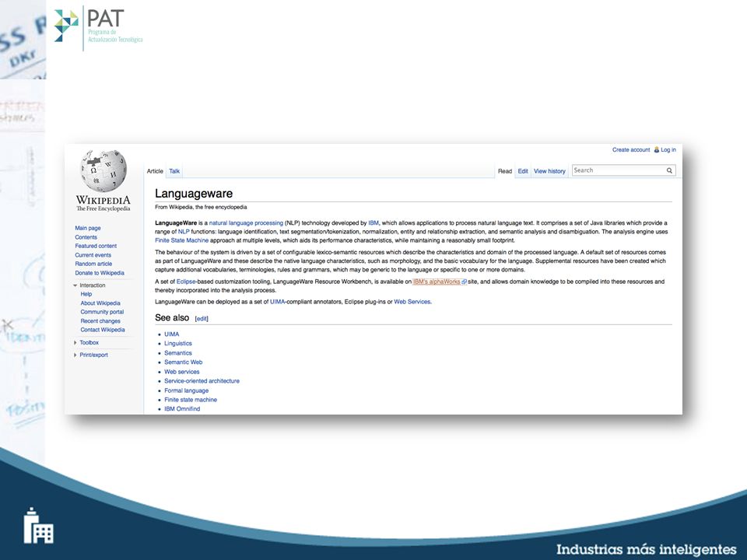Open Linguistics in the See also list

pos(178,343)
